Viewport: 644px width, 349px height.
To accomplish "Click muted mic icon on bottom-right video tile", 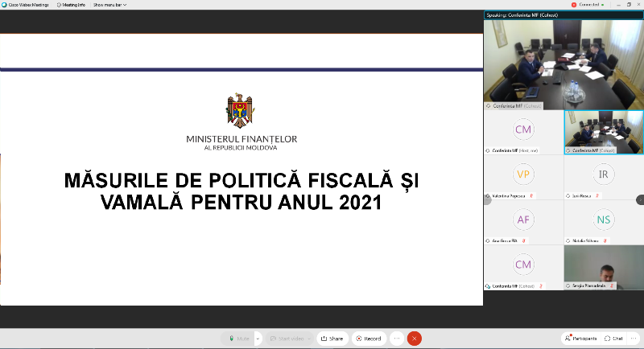I will point(612,285).
